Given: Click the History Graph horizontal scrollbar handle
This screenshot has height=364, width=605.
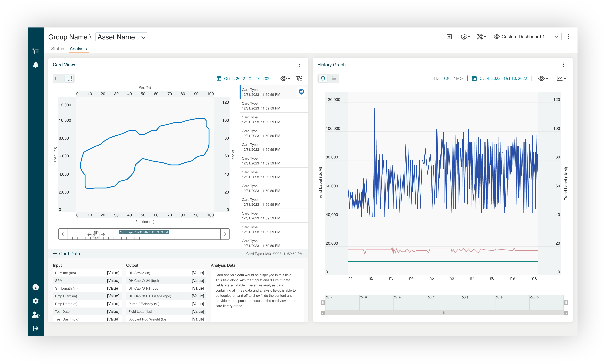Looking at the screenshot, I should pyautogui.click(x=444, y=313).
